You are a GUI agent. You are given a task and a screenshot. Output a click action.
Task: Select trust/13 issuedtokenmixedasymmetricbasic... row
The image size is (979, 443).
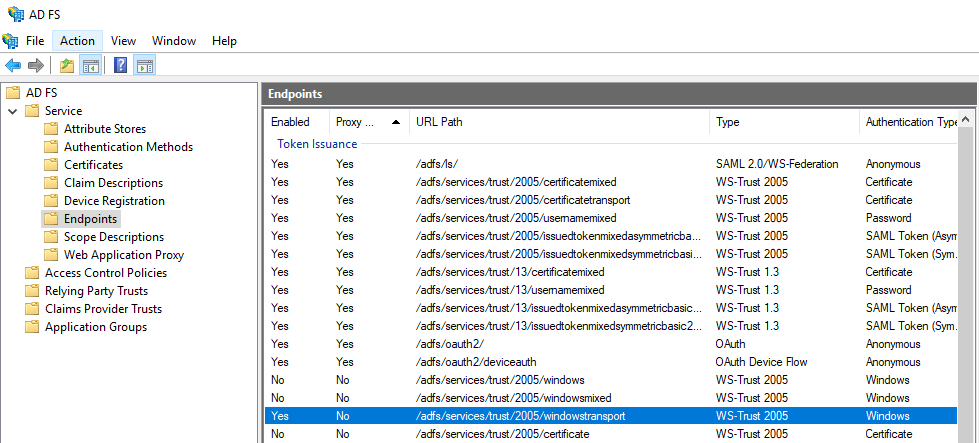[x=611, y=308]
